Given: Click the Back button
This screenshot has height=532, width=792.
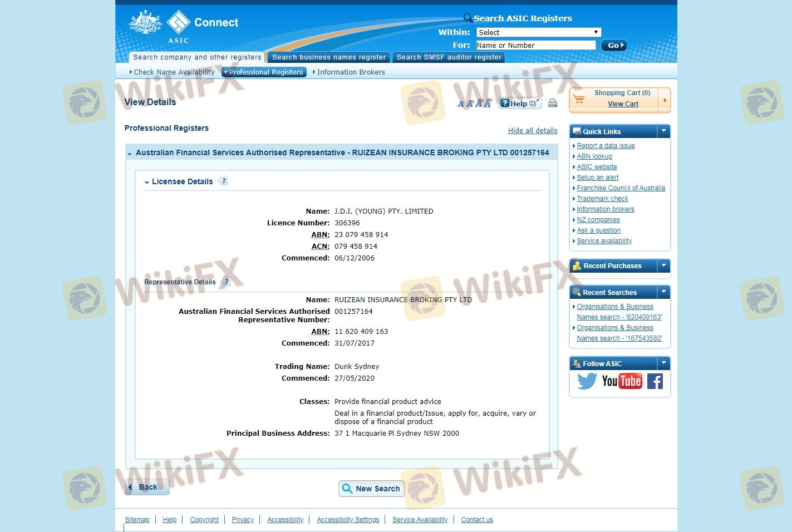Looking at the screenshot, I should point(147,487).
